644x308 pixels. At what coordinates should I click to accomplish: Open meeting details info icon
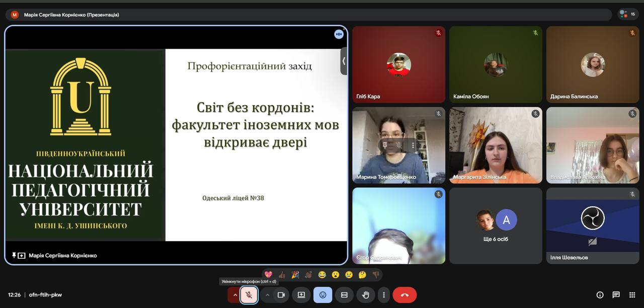click(600, 295)
